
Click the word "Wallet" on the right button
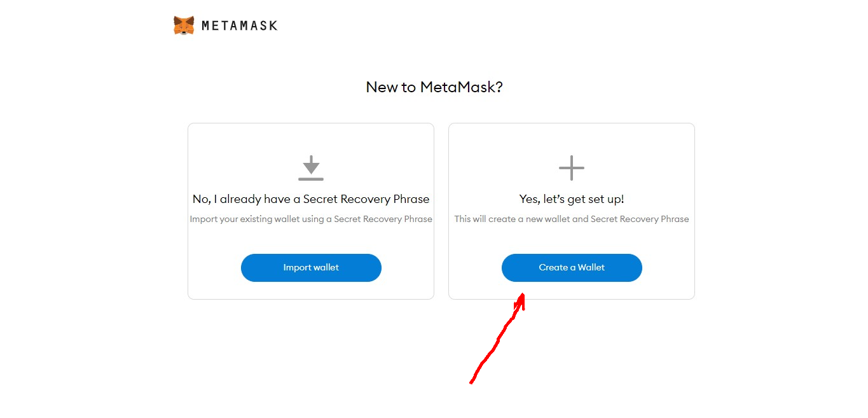click(x=591, y=267)
